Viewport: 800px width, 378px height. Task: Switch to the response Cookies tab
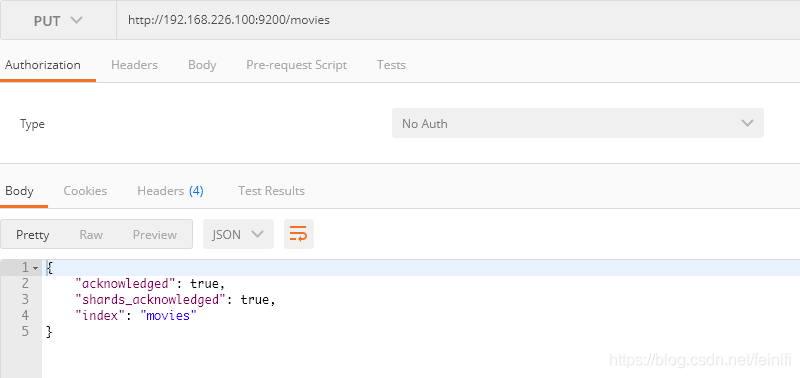point(85,191)
